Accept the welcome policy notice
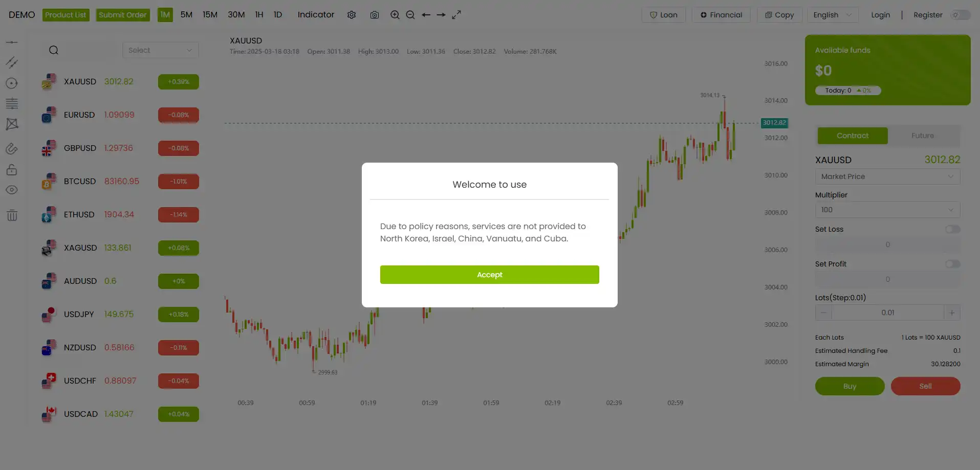Viewport: 980px width, 470px height. pos(490,275)
